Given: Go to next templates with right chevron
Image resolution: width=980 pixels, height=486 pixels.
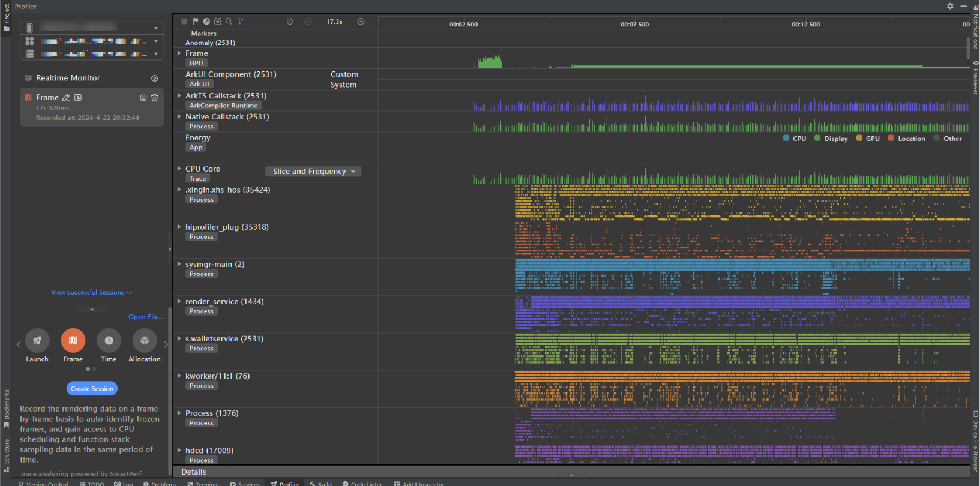Looking at the screenshot, I should 166,344.
